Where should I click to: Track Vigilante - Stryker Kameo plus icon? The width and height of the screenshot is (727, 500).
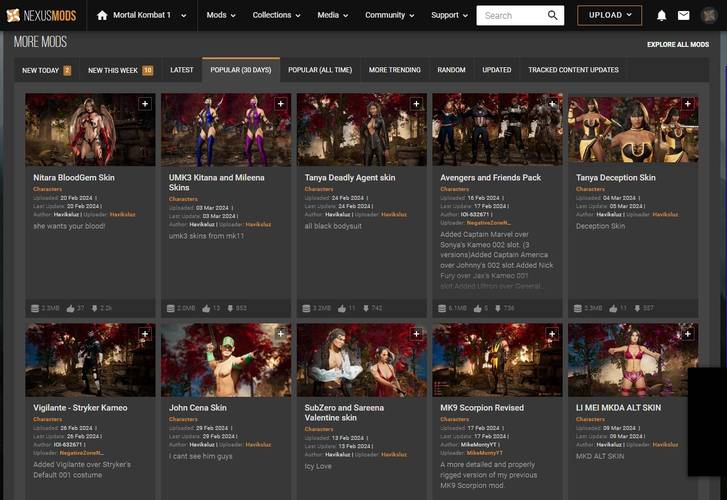pyautogui.click(x=145, y=334)
